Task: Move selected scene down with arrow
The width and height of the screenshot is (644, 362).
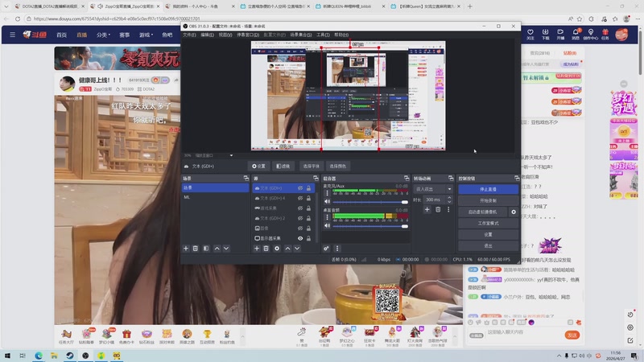Action: tap(226, 249)
